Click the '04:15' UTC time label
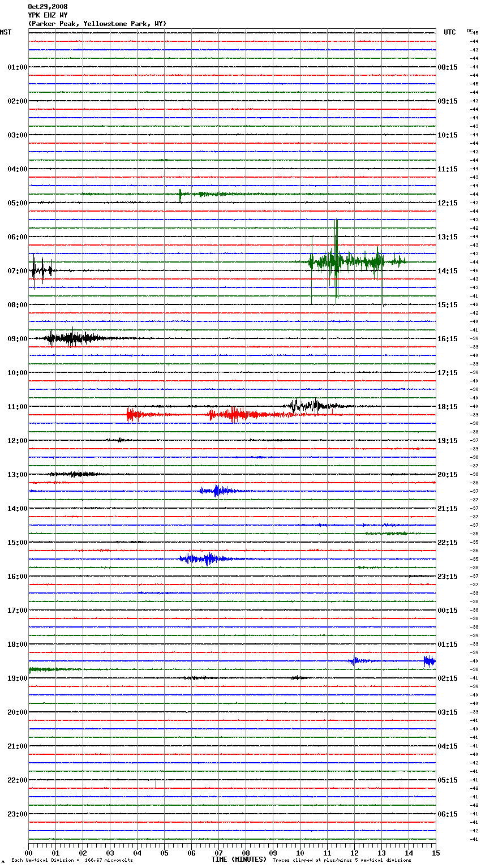Image resolution: width=481 pixels, height=868 pixels. [448, 746]
